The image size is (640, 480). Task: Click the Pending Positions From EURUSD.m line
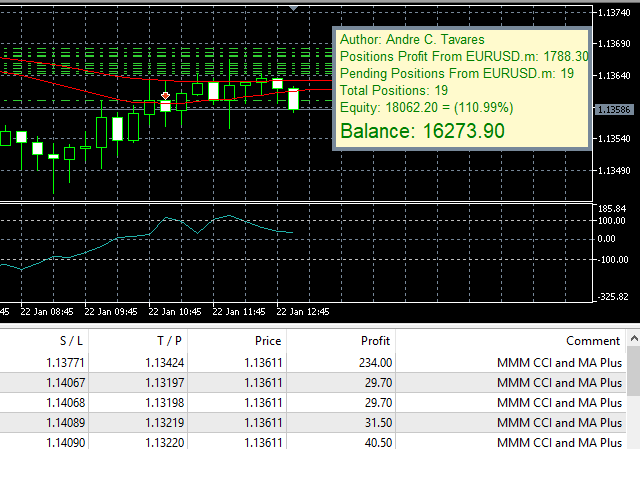coord(457,73)
